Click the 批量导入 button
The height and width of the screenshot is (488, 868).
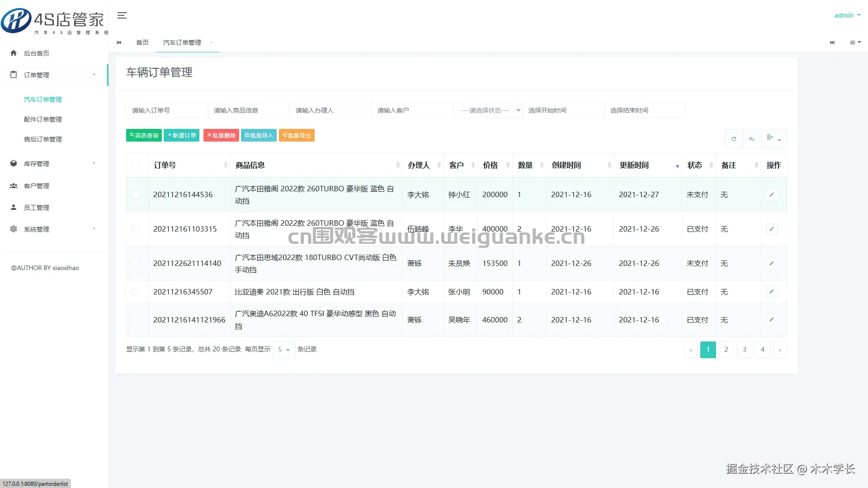coord(259,135)
